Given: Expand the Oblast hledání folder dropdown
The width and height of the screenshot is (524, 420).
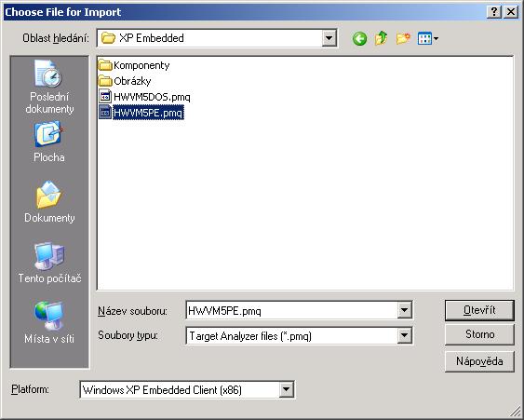Looking at the screenshot, I should pyautogui.click(x=329, y=38).
